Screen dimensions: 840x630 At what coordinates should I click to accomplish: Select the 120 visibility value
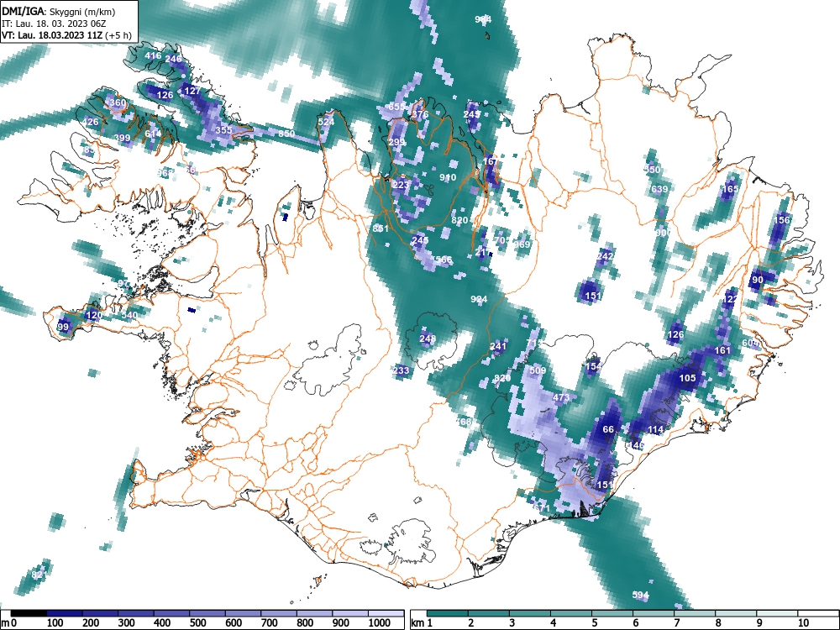pos(94,315)
